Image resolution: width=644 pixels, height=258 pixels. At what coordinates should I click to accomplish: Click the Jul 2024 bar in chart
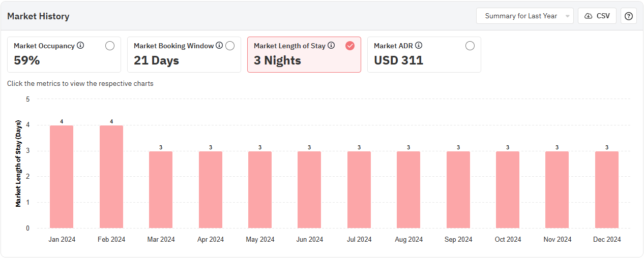[x=359, y=190]
